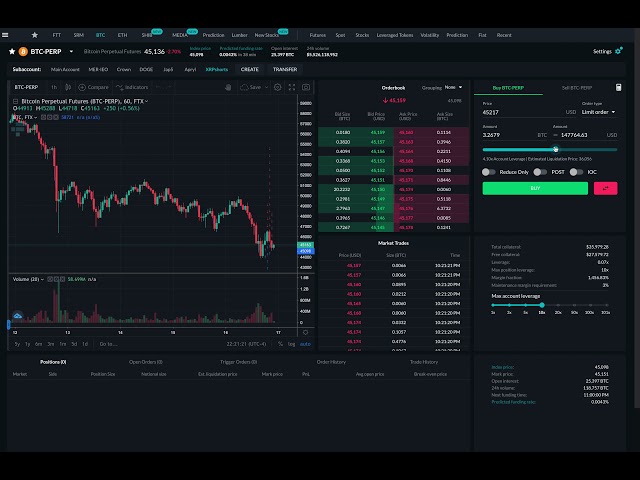The height and width of the screenshot is (480, 640).
Task: Click the CREATE subaccount button
Action: point(249,69)
